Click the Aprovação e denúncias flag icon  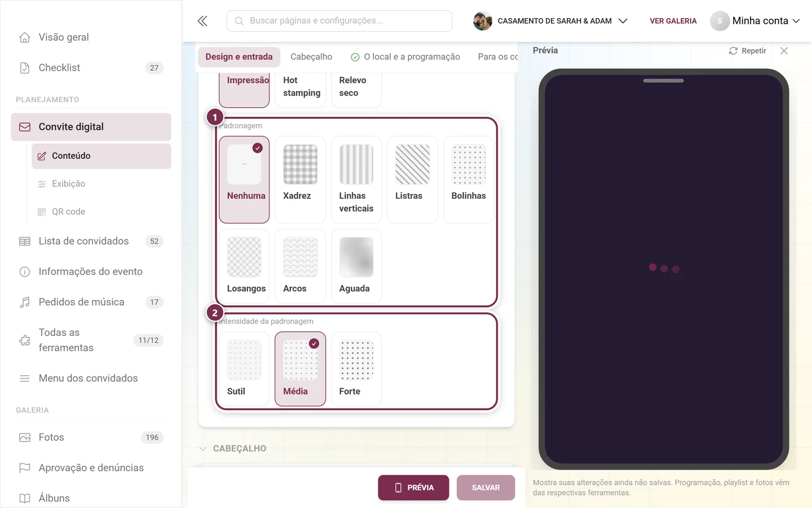25,468
